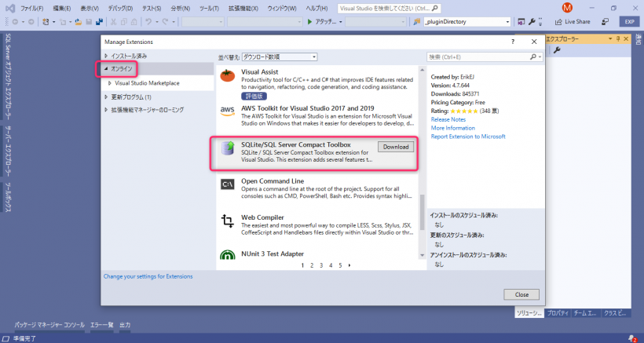644x343 pixels.
Task: Click the Cut scissors toolbar icon
Action: point(114,22)
